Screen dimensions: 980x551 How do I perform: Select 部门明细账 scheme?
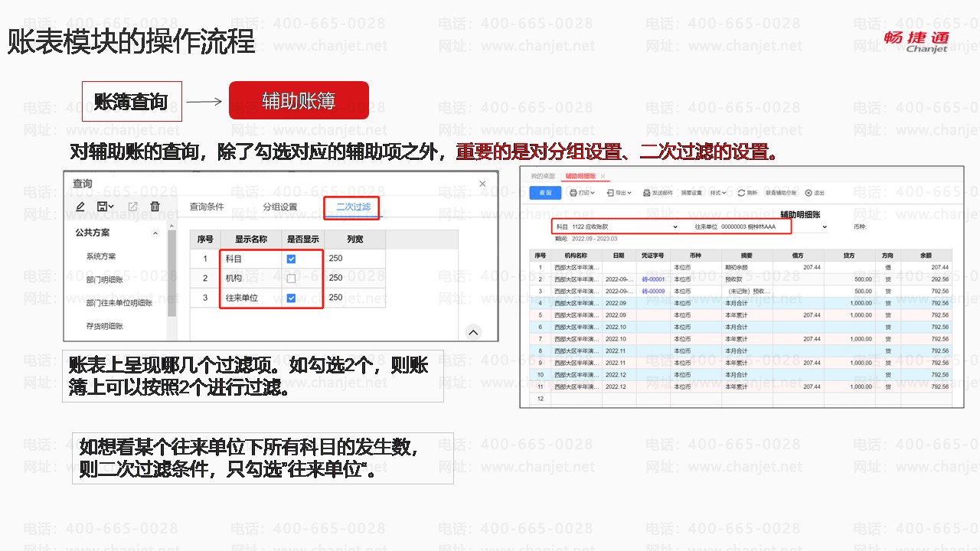(105, 279)
